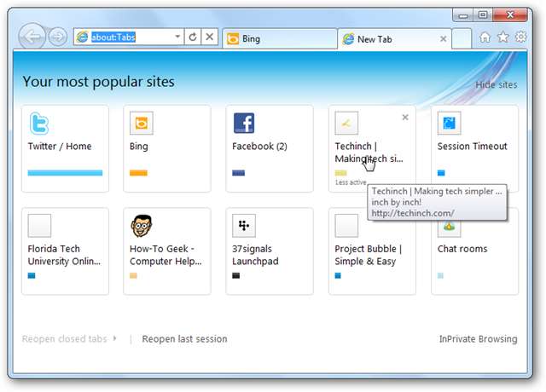Click Reopen last session link
Image resolution: width=546 pixels, height=392 pixels.
(184, 338)
